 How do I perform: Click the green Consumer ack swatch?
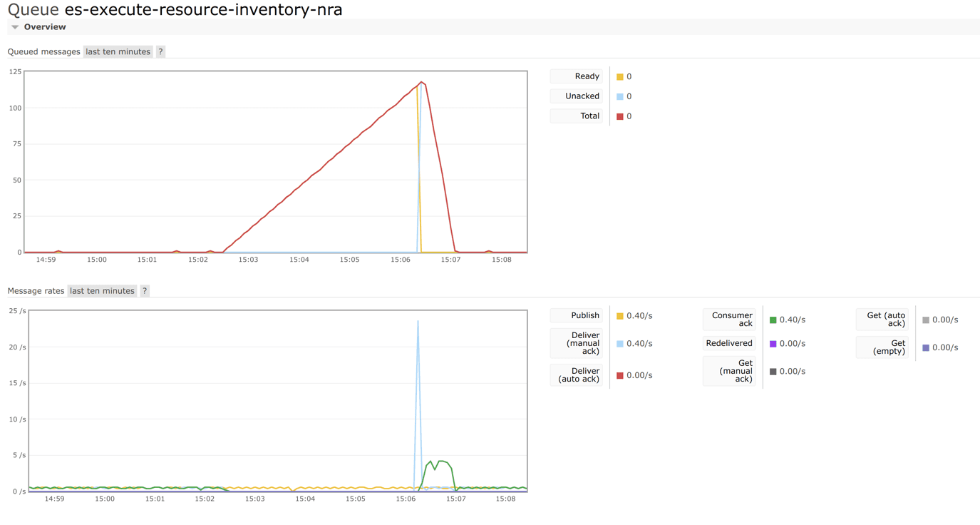point(773,320)
